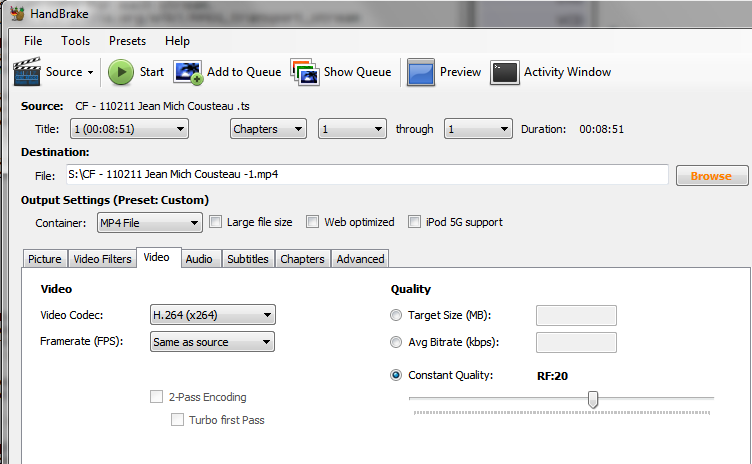This screenshot has height=464, width=752.
Task: Toggle the 2-Pass Encoding checkbox
Action: (156, 396)
